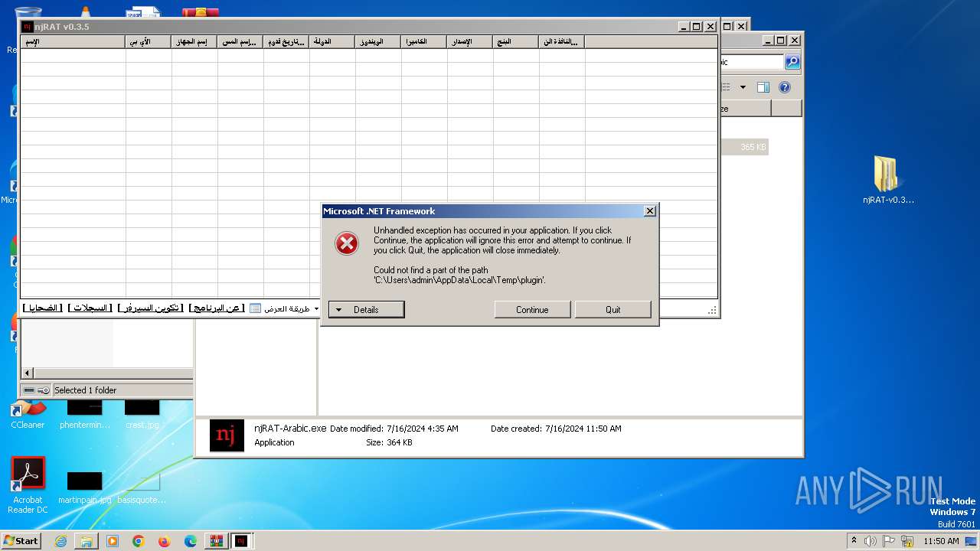Click the search button in the Explorer window
The height and width of the screenshot is (551, 980).
(x=792, y=62)
